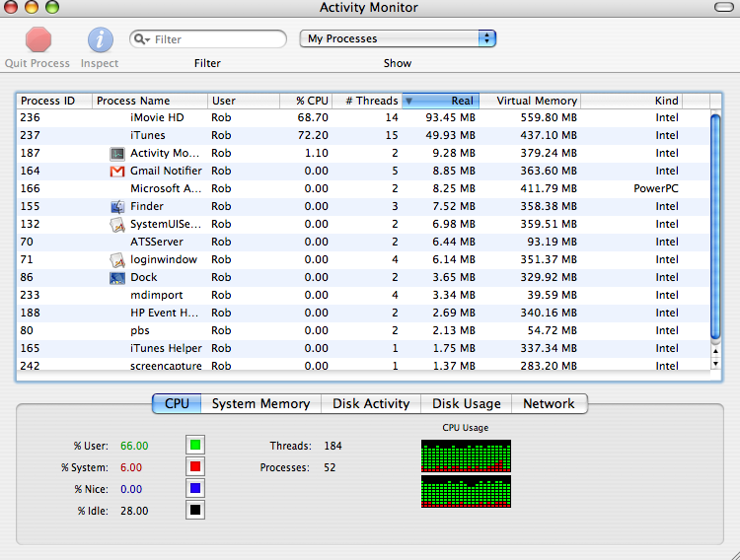Select the mdimport process row
The image size is (740, 560).
tap(363, 296)
